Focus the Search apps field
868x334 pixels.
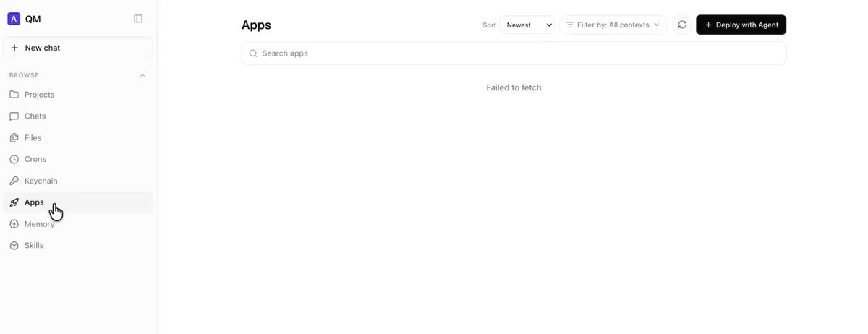click(x=514, y=53)
